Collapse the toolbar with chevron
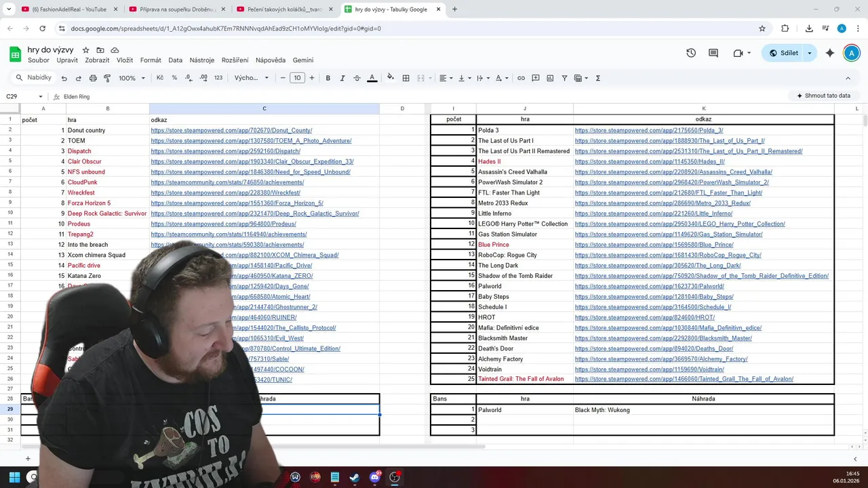Screen dimensions: 868x488 pos(848,78)
